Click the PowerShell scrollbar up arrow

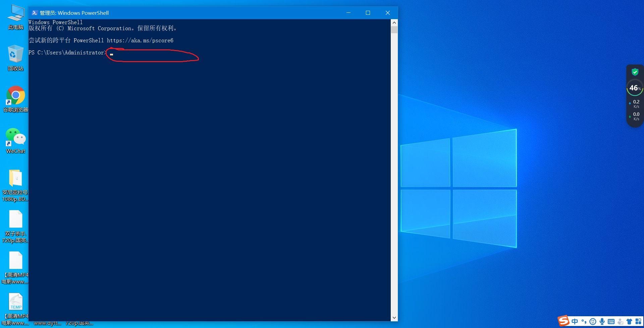coord(394,22)
